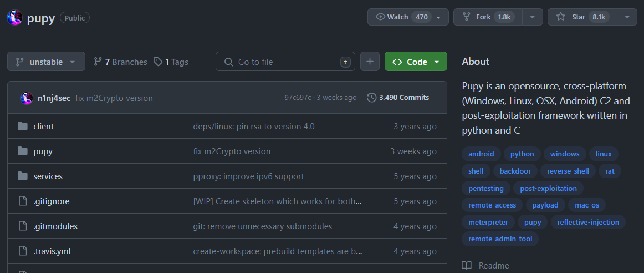
Task: Click the plus add file icon button
Action: pyautogui.click(x=370, y=62)
